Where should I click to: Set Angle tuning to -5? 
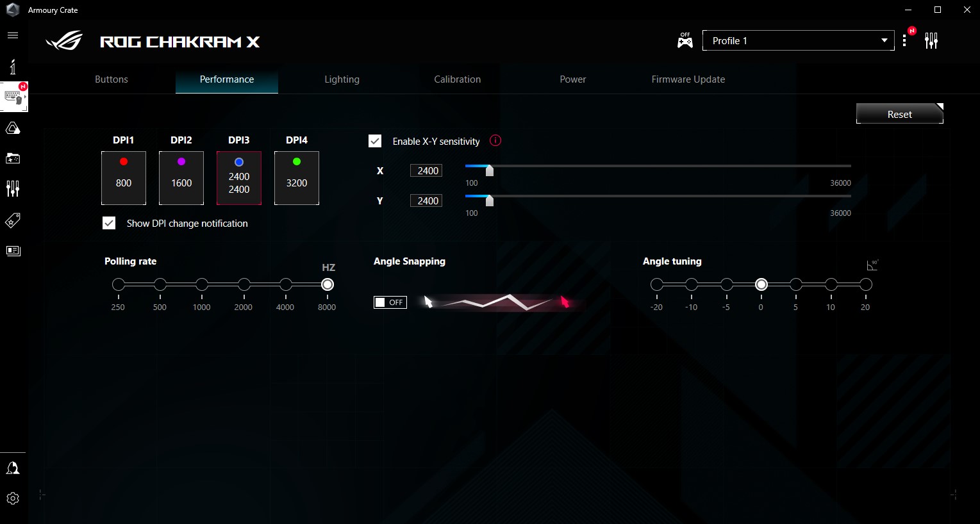727,284
